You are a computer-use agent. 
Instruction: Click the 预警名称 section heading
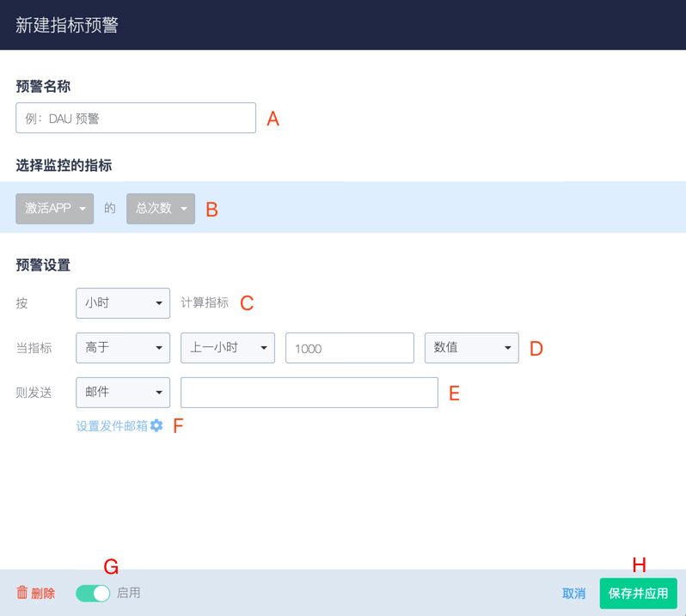pyautogui.click(x=43, y=86)
